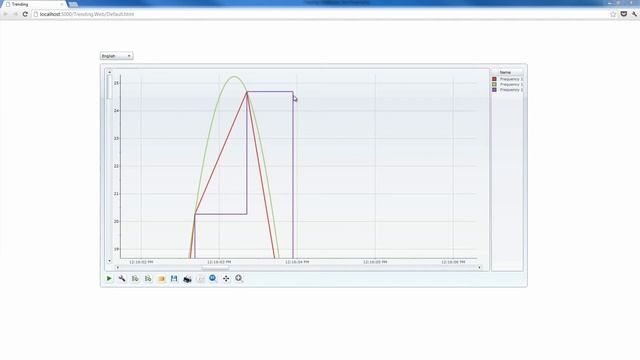Click the shield extension icon in browser
Viewport: 640px width, 360px height.
624,14
